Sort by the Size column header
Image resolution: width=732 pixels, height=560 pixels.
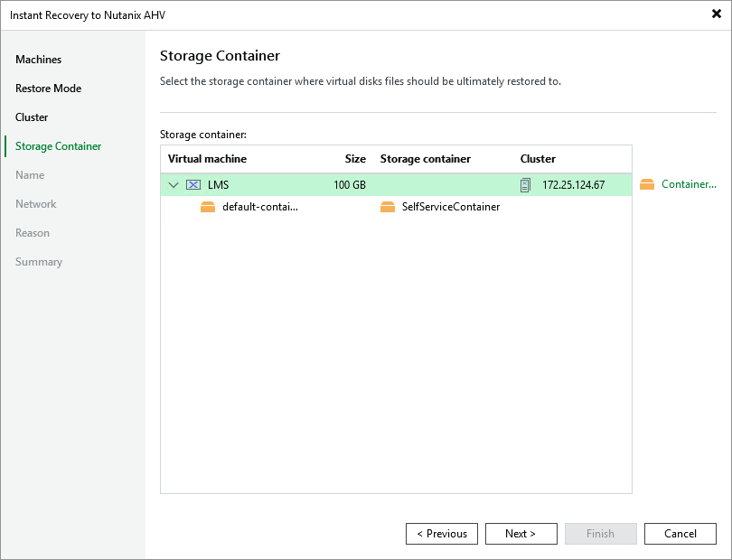click(x=355, y=159)
